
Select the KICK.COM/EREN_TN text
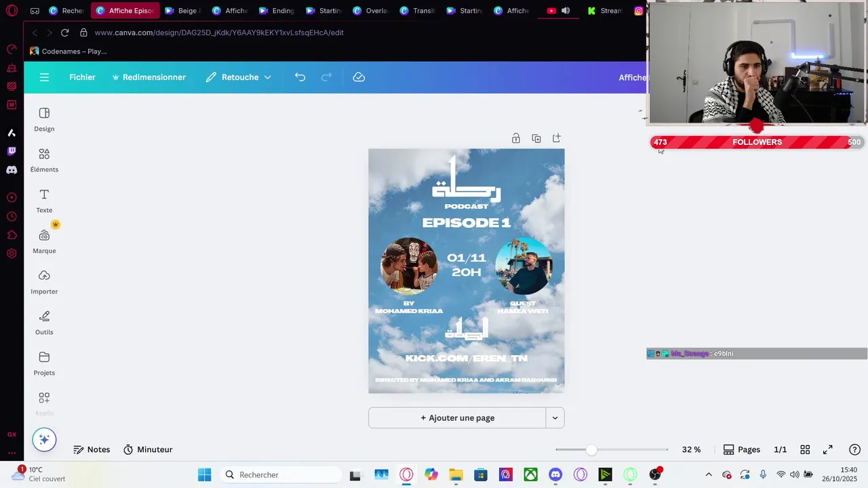[467, 358]
